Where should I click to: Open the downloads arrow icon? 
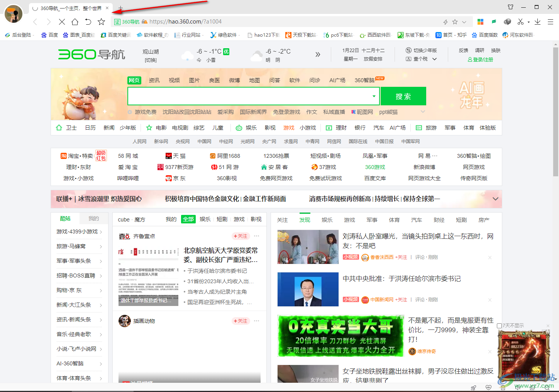(537, 22)
